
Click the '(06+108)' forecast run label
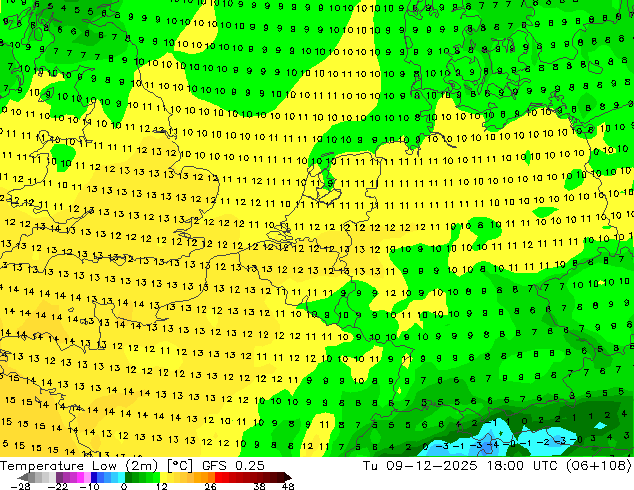599,466
